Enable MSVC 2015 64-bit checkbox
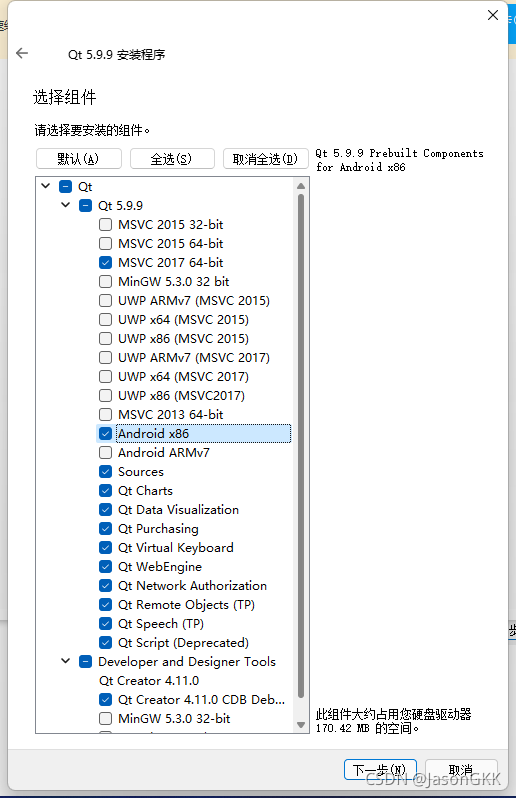516x798 pixels. [x=105, y=243]
